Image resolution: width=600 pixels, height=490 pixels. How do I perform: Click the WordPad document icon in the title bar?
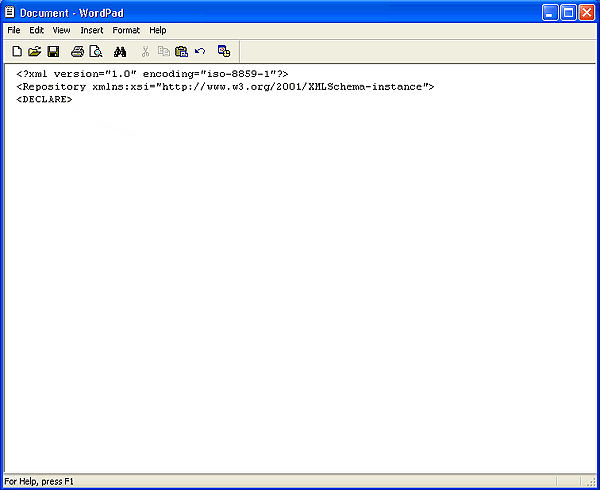click(x=10, y=12)
